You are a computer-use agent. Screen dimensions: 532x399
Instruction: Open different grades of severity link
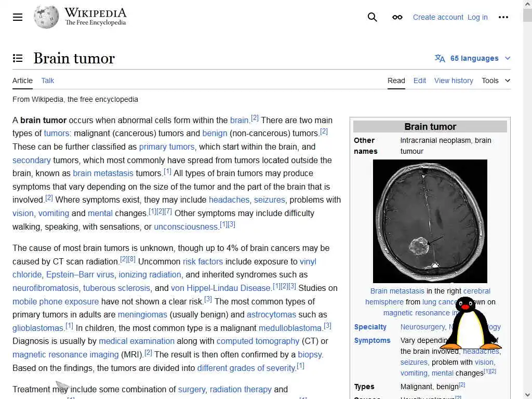tap(246, 368)
